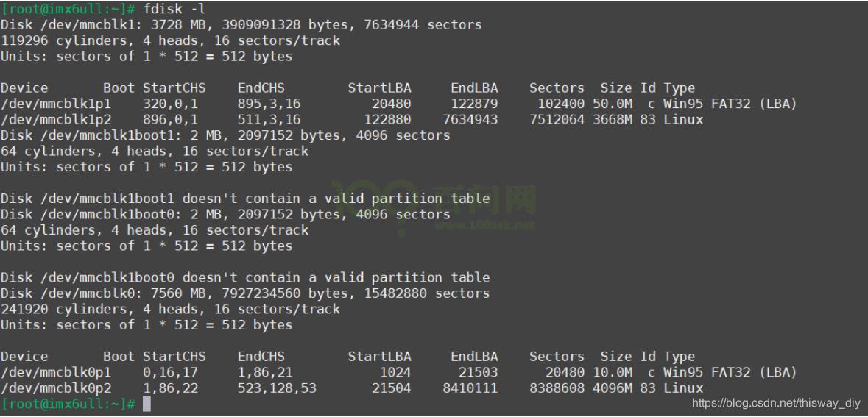Click the 50.0M partition size value
868x417 pixels.
(x=613, y=104)
